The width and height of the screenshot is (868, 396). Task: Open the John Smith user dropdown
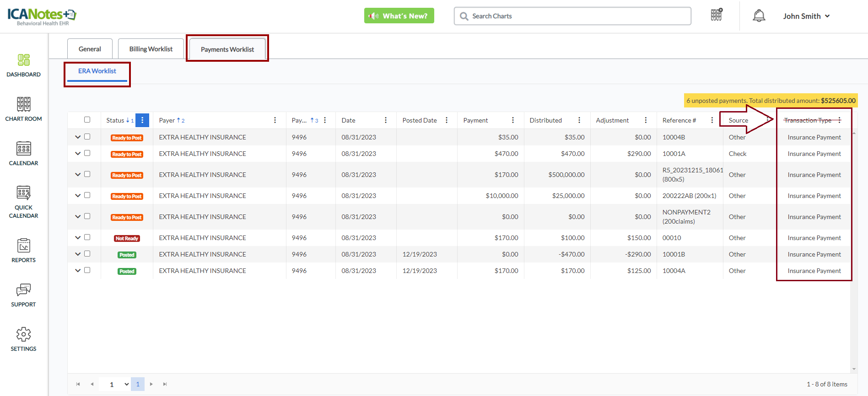pyautogui.click(x=806, y=16)
